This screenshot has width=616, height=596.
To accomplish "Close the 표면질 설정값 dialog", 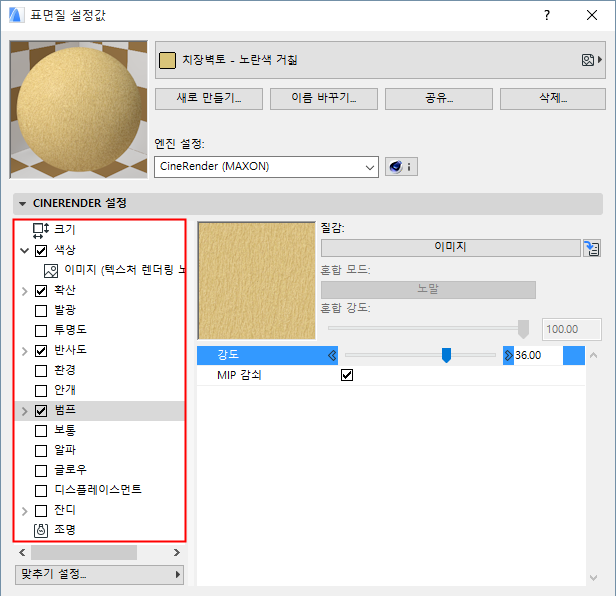I will tap(592, 15).
